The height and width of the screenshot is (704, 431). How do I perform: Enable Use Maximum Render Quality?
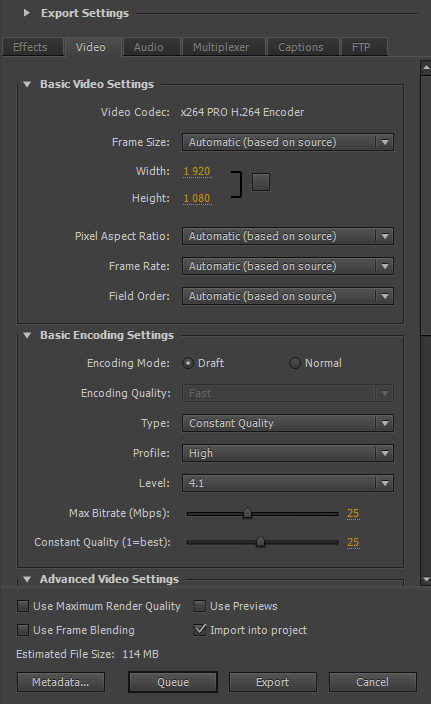[23, 607]
